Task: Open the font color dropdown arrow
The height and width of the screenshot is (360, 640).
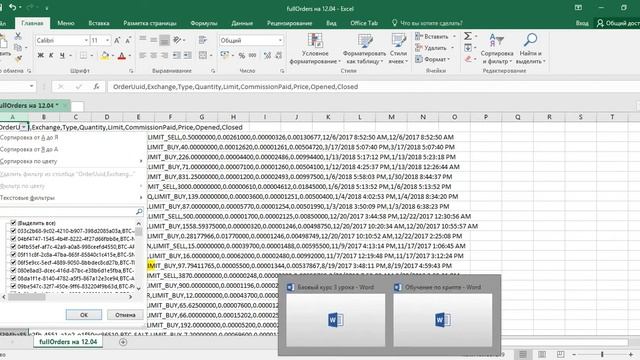Action: tap(130, 56)
